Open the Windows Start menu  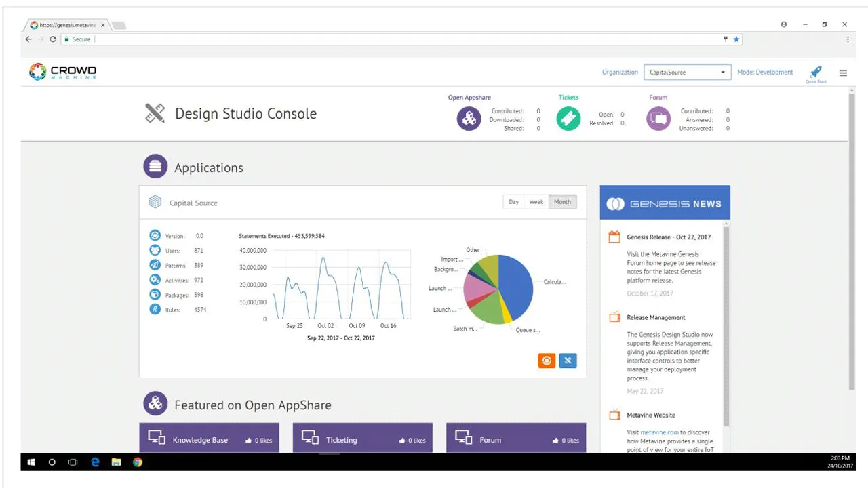point(31,462)
